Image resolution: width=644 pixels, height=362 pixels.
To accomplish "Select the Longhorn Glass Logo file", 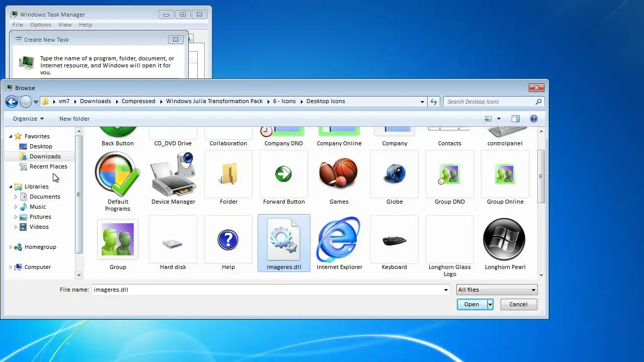I will (450, 246).
